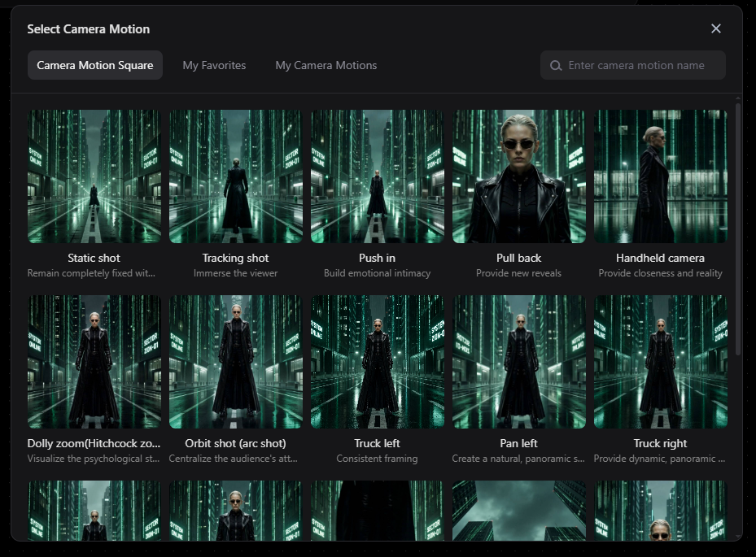
Task: Click the vertical scrollbar of the motion grid
Action: pyautogui.click(x=737, y=228)
